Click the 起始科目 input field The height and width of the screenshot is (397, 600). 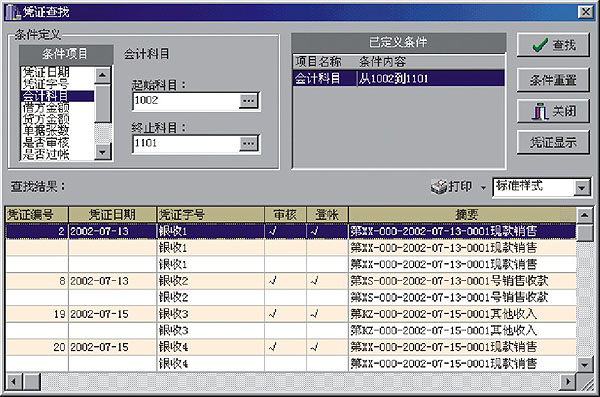186,101
